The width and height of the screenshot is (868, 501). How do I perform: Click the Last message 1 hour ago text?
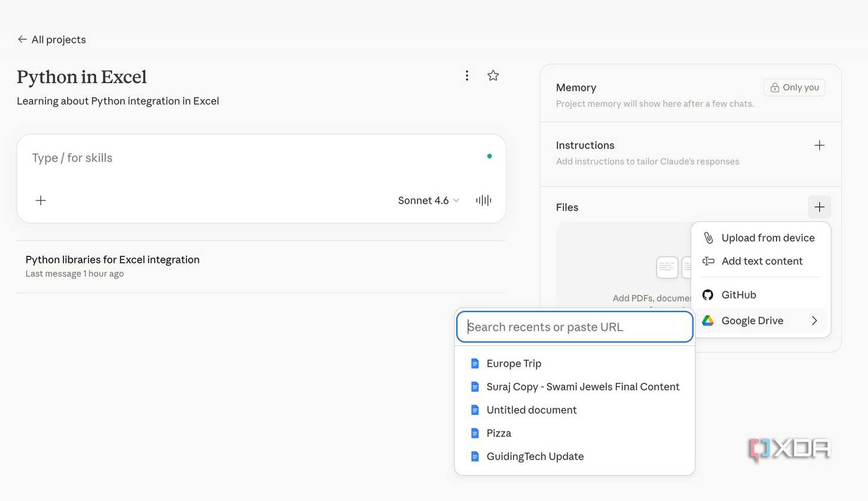coord(75,274)
